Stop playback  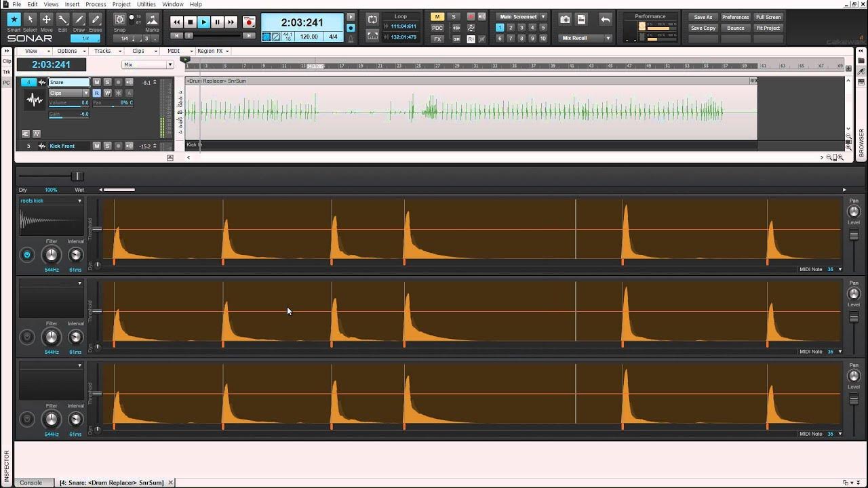[190, 22]
